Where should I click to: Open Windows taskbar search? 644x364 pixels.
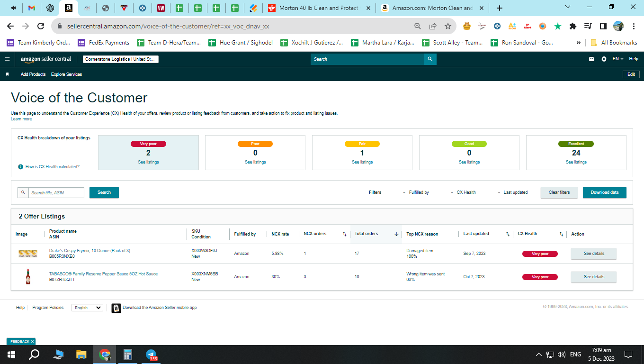(34, 354)
